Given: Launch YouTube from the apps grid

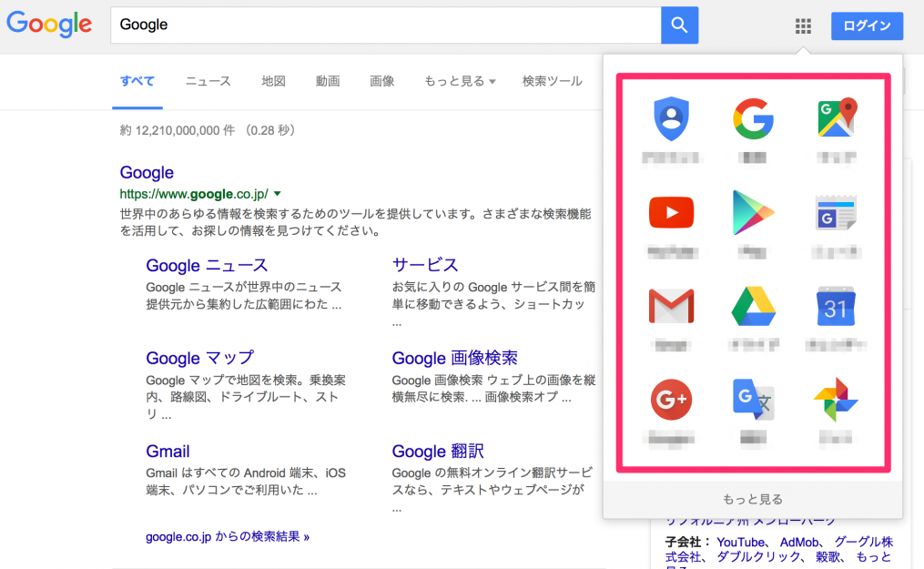Looking at the screenshot, I should pos(671,212).
